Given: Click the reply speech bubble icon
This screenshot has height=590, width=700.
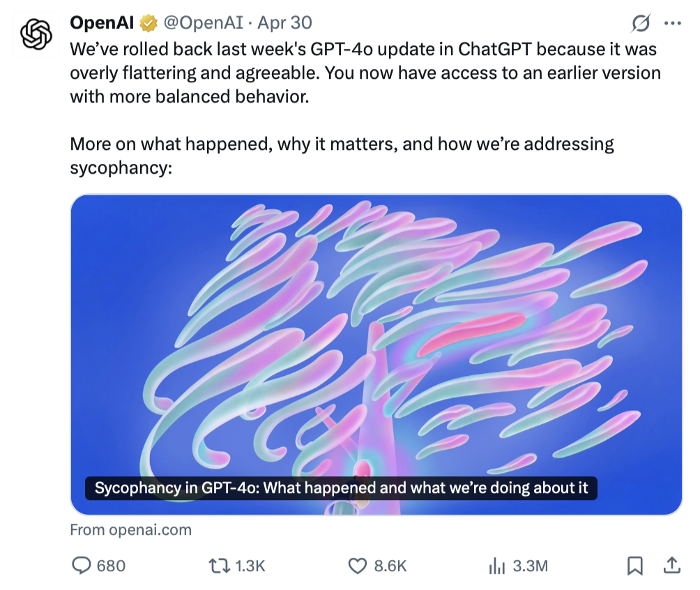Looking at the screenshot, I should [x=82, y=566].
